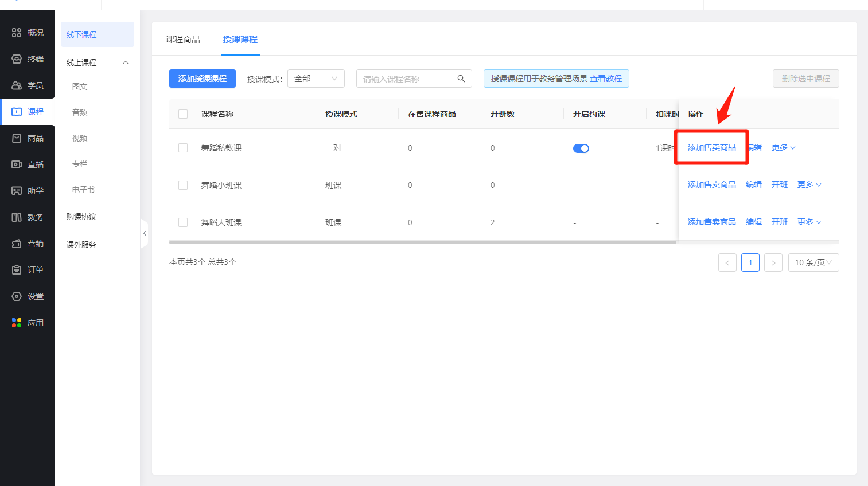This screenshot has width=868, height=486.
Task: Go to previous page arrow
Action: tap(727, 262)
